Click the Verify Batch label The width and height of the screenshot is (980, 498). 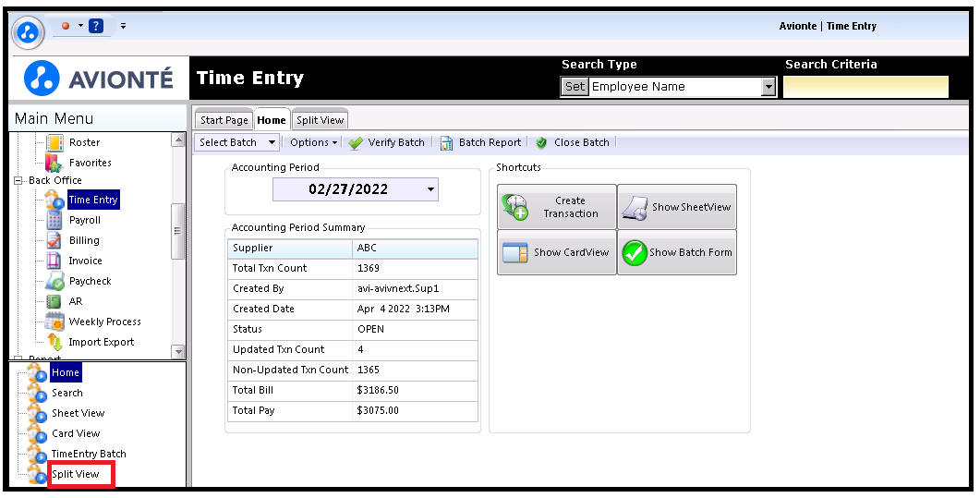coord(396,142)
